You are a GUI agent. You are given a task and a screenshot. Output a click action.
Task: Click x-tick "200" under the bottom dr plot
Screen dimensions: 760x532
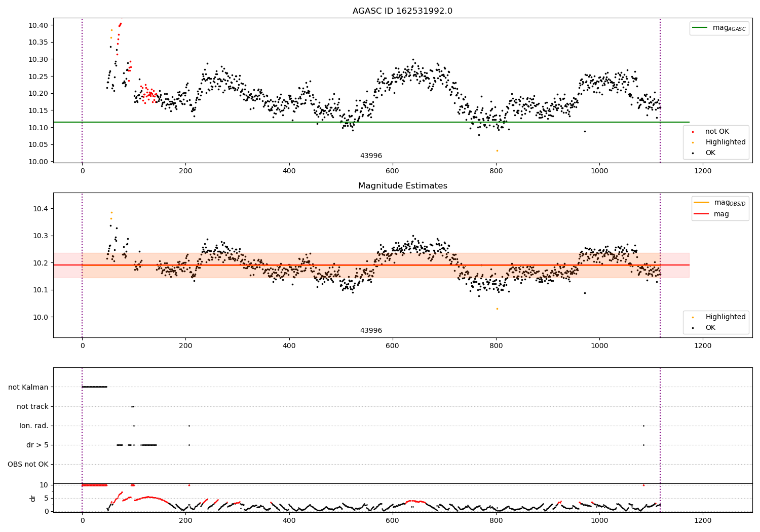(x=186, y=520)
